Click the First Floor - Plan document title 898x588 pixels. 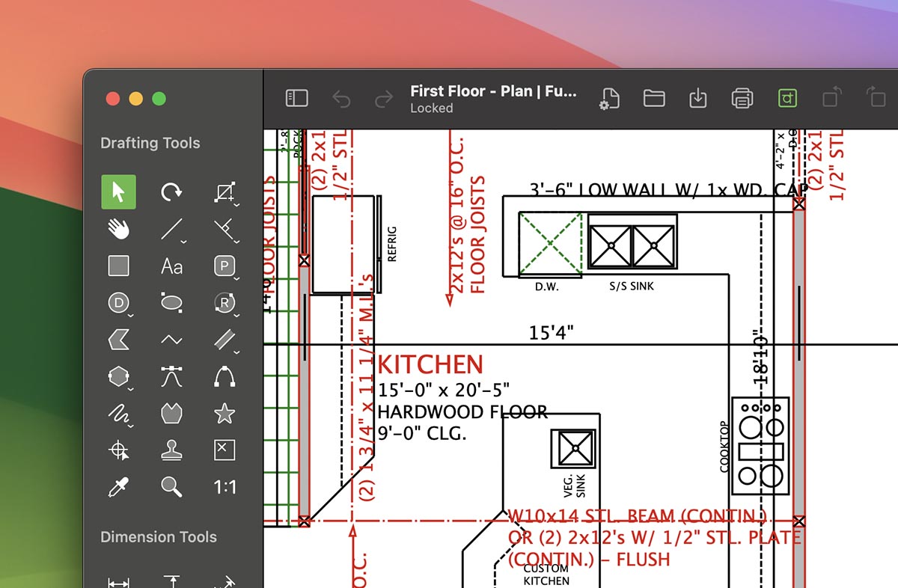click(493, 91)
